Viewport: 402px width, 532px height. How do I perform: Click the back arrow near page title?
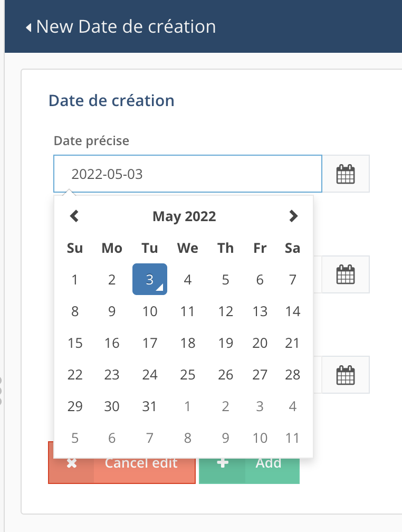point(28,27)
